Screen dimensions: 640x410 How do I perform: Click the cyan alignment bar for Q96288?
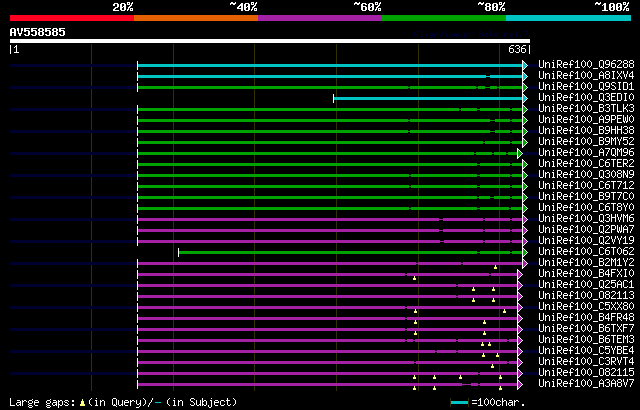[330, 65]
